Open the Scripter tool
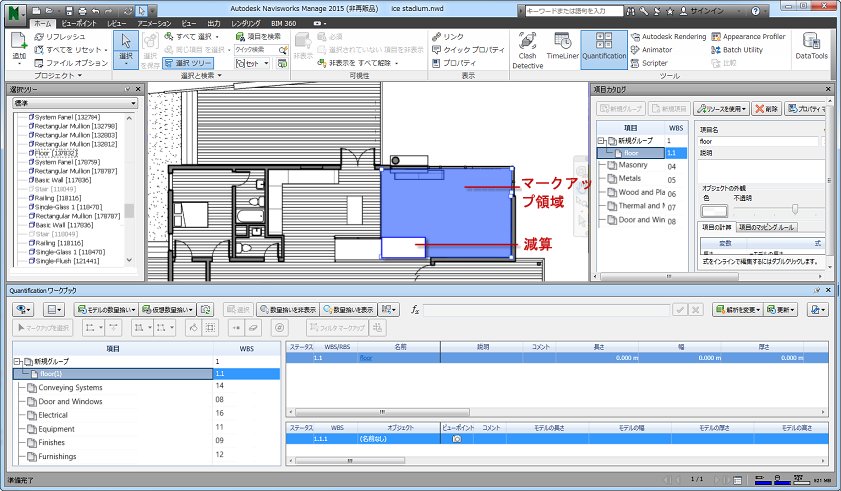841x491 pixels. pyautogui.click(x=649, y=63)
